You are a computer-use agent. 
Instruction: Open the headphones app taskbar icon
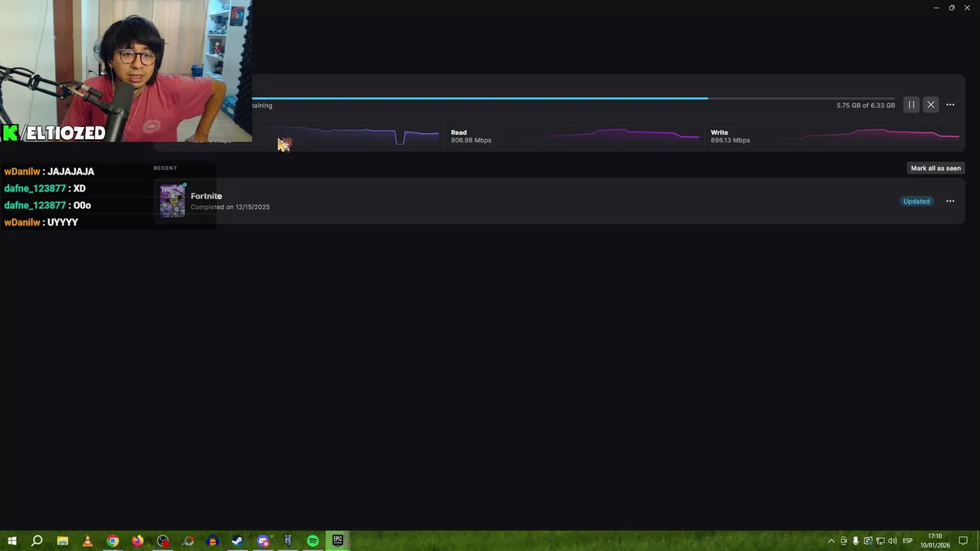(213, 541)
